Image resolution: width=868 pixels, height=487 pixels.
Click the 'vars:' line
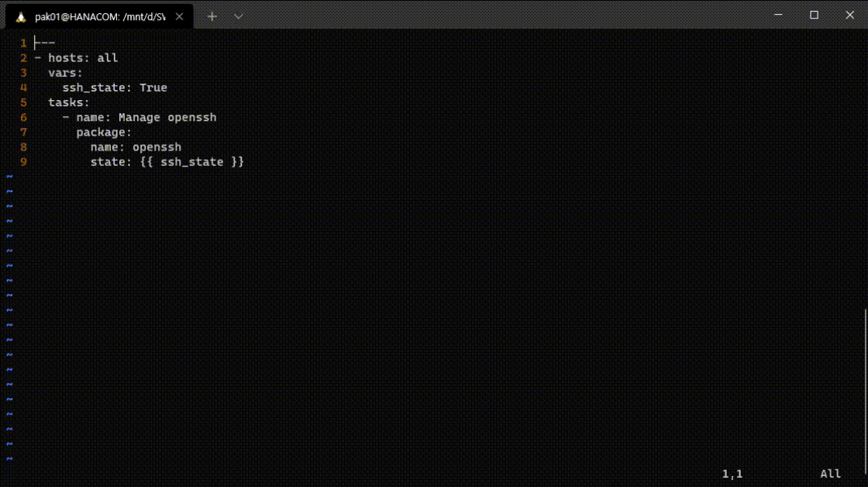[65, 73]
